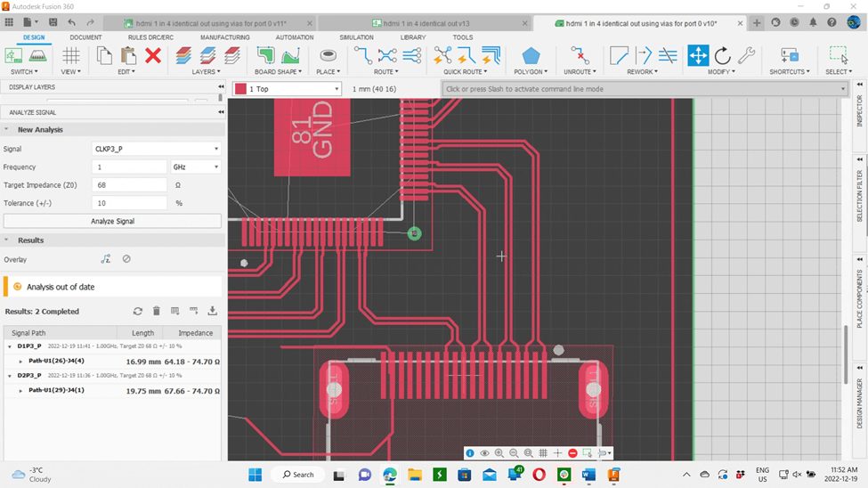
Task: Toggle grid display in bottom toolbar
Action: point(543,453)
